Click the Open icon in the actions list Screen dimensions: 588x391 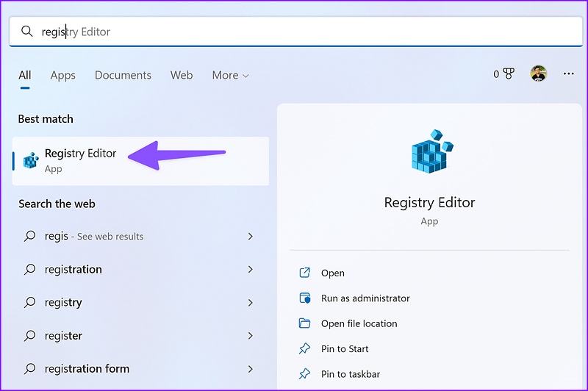click(304, 273)
